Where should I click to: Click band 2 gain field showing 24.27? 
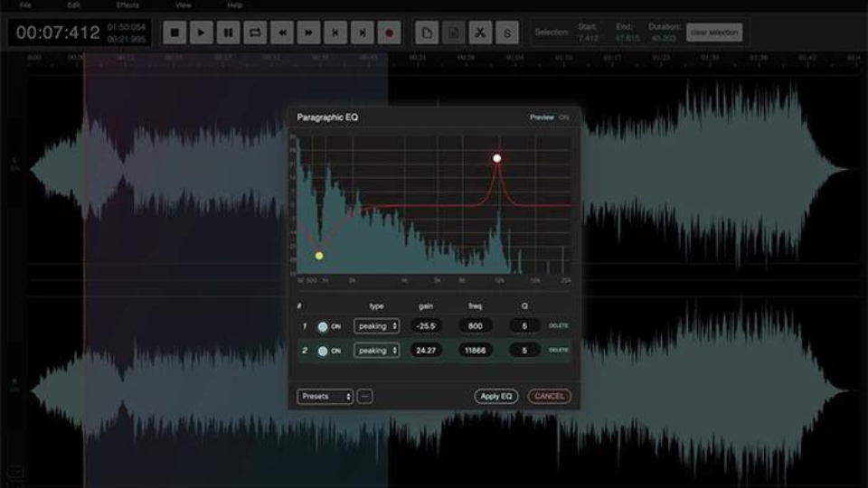[x=426, y=351]
